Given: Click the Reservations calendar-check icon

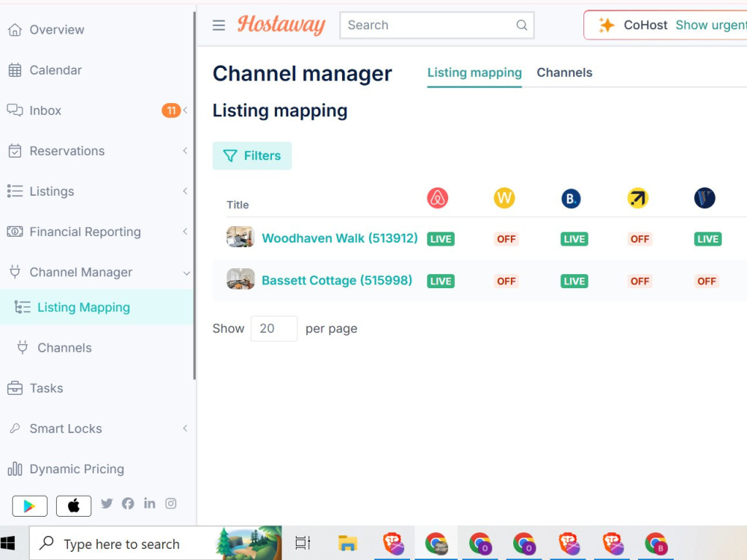Looking at the screenshot, I should tap(15, 151).
